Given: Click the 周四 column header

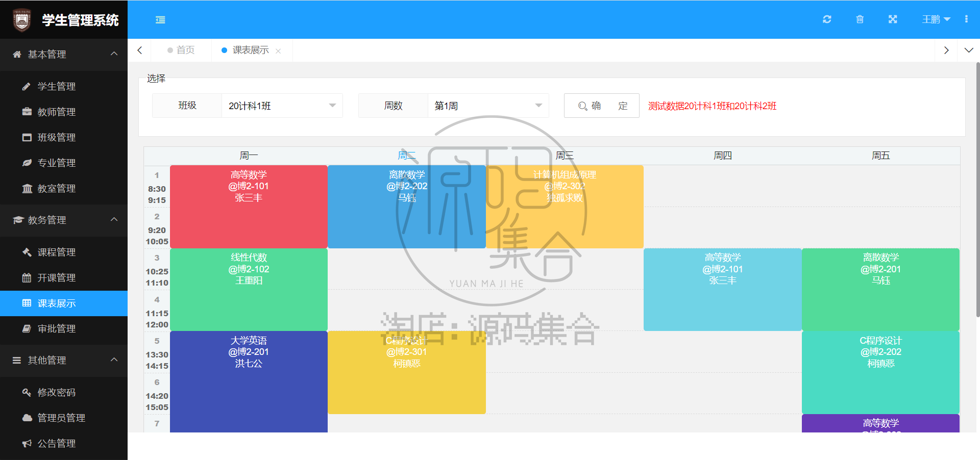Looking at the screenshot, I should 723,156.
